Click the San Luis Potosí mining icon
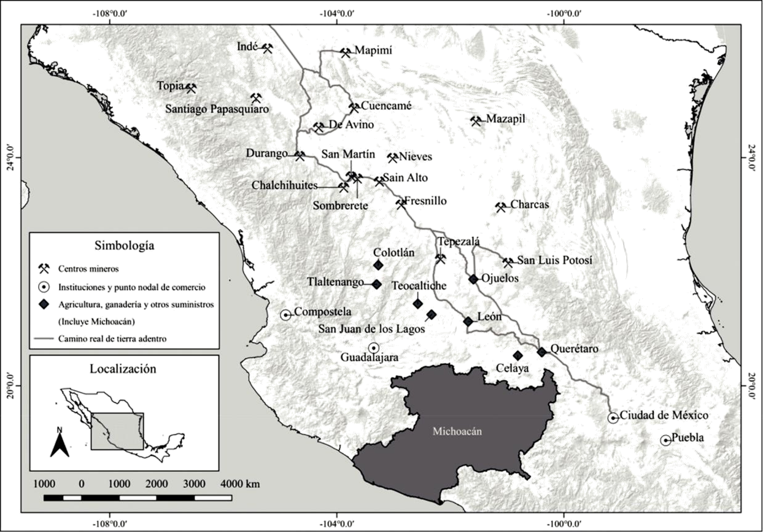 508,263
